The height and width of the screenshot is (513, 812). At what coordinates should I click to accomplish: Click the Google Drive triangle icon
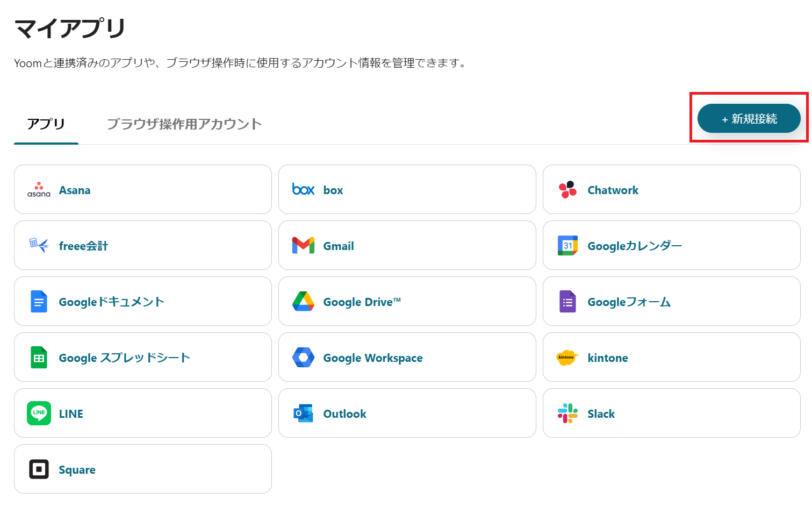coord(303,302)
